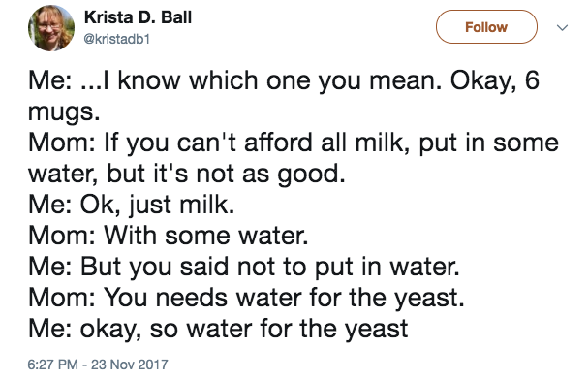Click 'You needs water for the yeast.'

[284, 298]
